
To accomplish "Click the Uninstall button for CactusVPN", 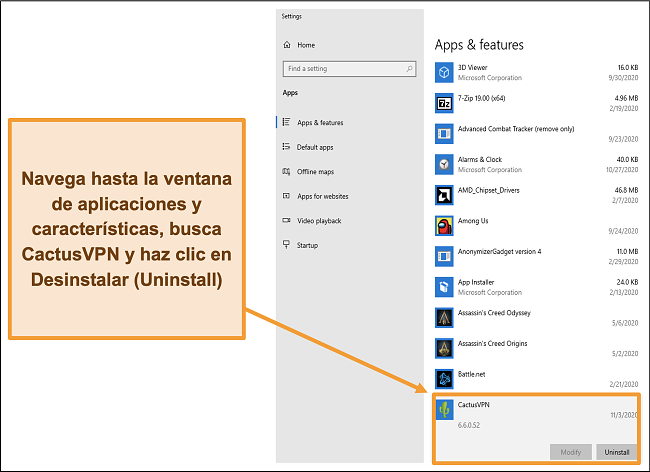I will pyautogui.click(x=616, y=452).
